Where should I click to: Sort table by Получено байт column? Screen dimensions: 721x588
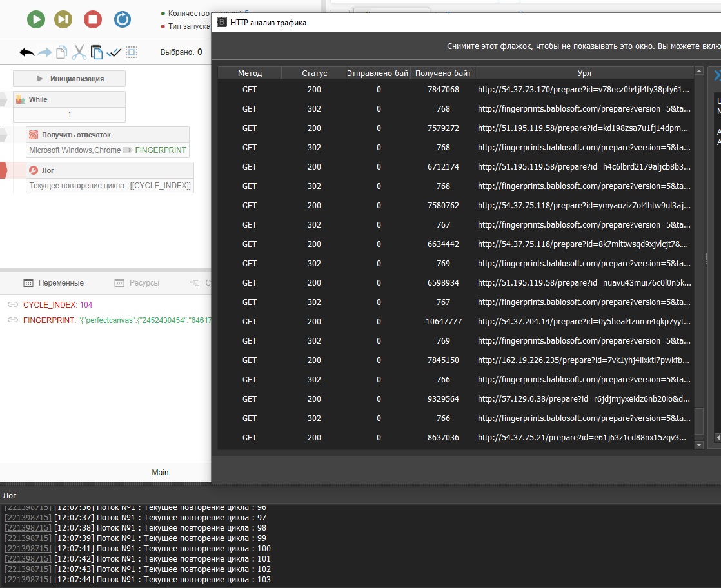pos(443,73)
